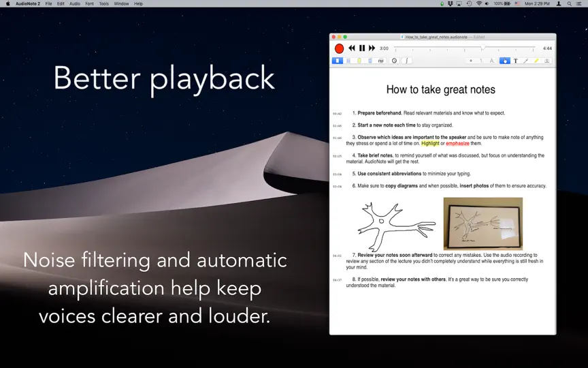Screen dimensions: 588x368
Task: Open font style A button
Action: click(x=492, y=61)
